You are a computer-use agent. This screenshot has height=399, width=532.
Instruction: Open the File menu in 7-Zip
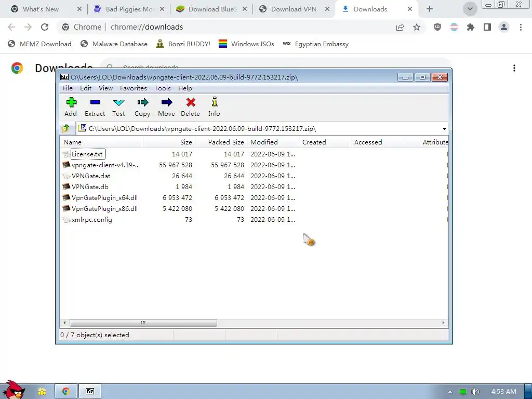[68, 88]
